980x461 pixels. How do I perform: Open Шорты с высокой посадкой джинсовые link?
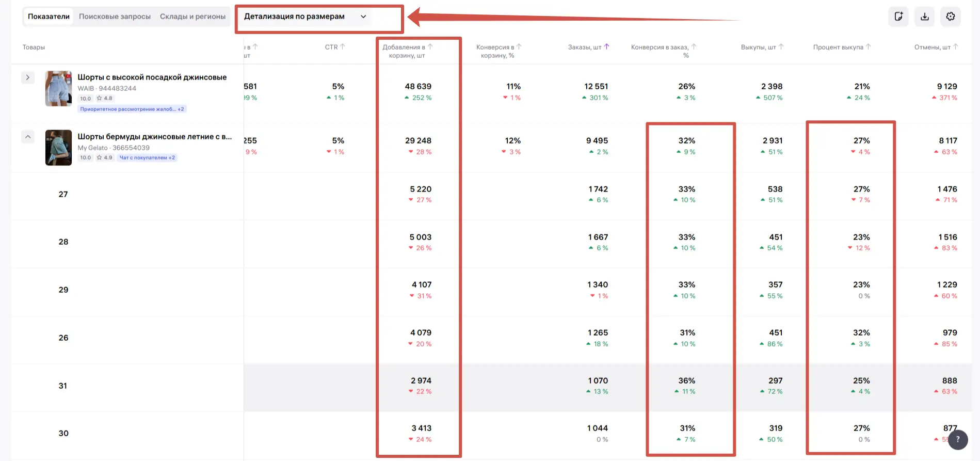(x=152, y=77)
